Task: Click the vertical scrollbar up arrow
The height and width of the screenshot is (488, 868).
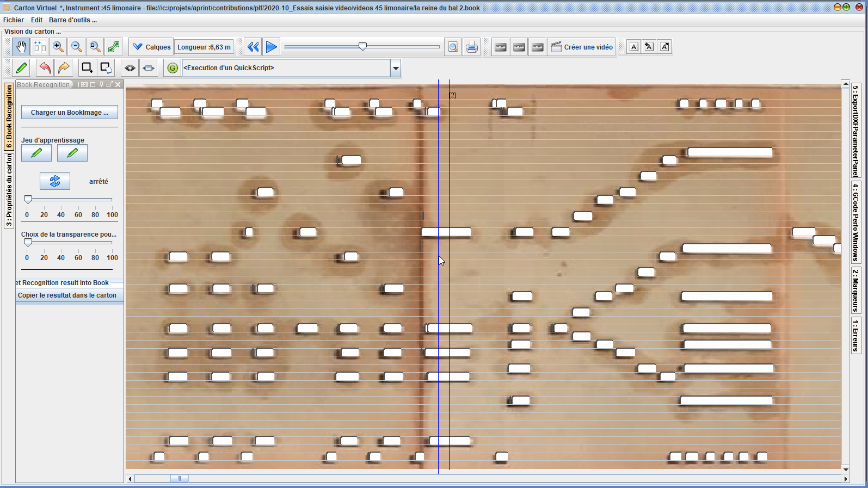Action: 846,84
